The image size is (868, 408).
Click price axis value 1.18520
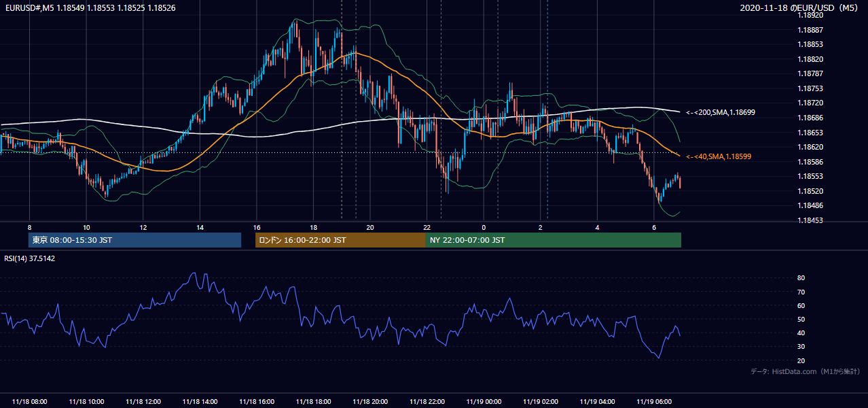tap(810, 191)
